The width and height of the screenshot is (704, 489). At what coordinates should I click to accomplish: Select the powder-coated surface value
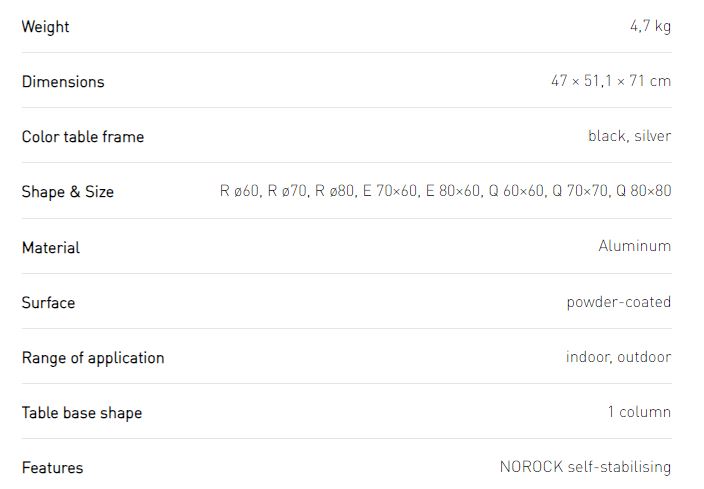pyautogui.click(x=619, y=302)
